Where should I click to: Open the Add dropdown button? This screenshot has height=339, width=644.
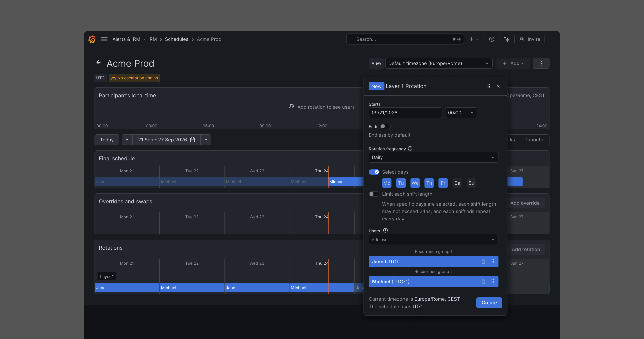[513, 63]
